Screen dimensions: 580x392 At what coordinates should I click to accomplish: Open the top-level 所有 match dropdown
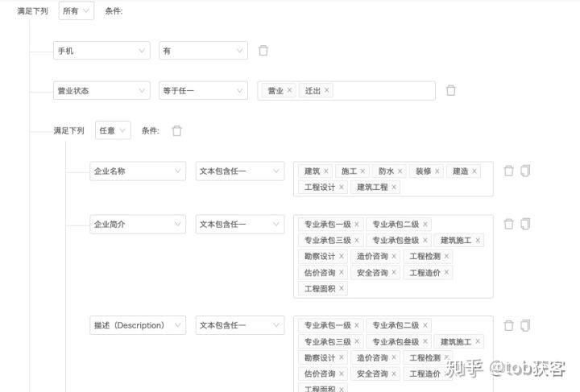click(77, 10)
